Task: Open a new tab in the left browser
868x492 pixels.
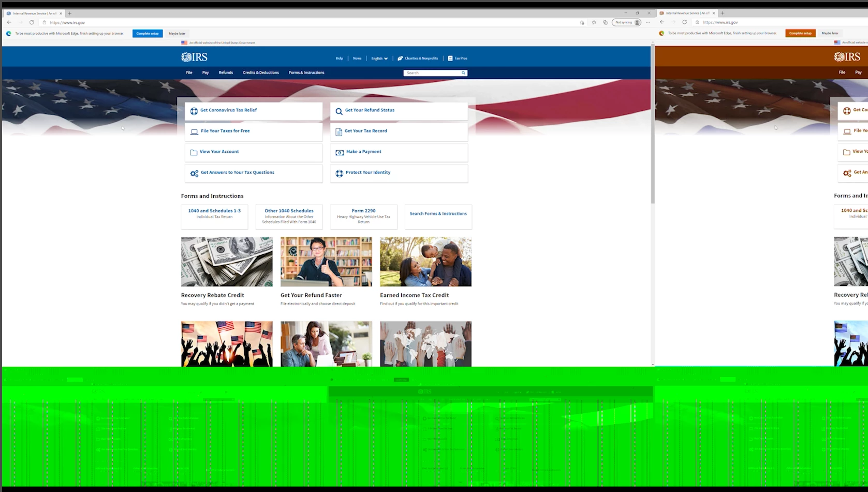Action: click(x=69, y=13)
